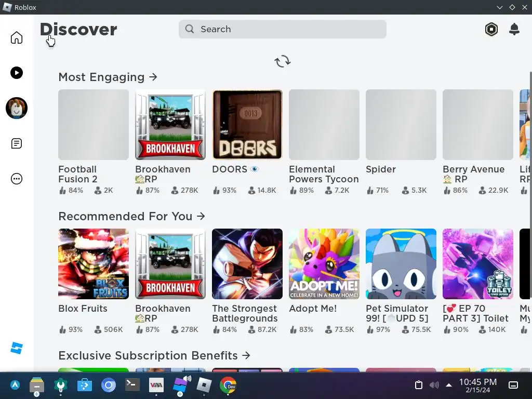Click the Spider title text
This screenshot has width=532, height=399.
point(381,169)
